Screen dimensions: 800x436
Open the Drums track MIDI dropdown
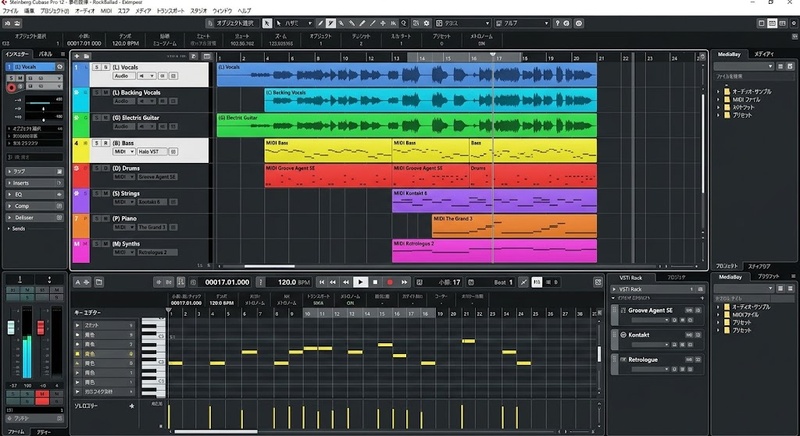coord(124,176)
